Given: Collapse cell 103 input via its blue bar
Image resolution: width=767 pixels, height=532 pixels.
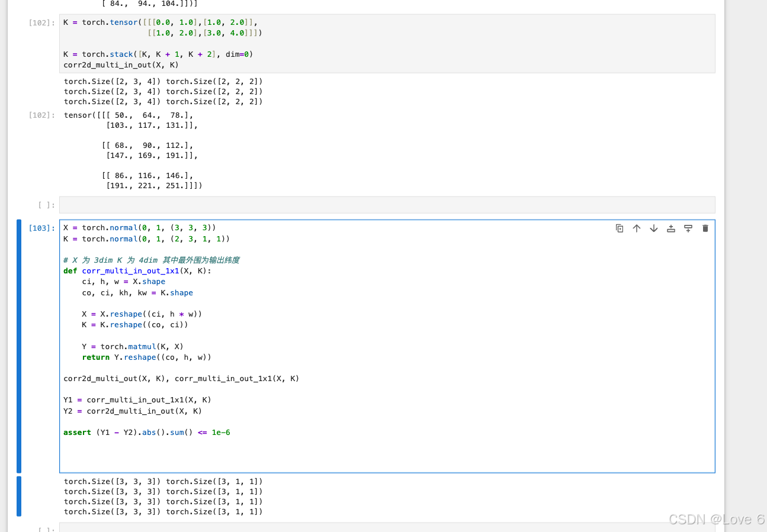Looking at the screenshot, I should point(19,346).
